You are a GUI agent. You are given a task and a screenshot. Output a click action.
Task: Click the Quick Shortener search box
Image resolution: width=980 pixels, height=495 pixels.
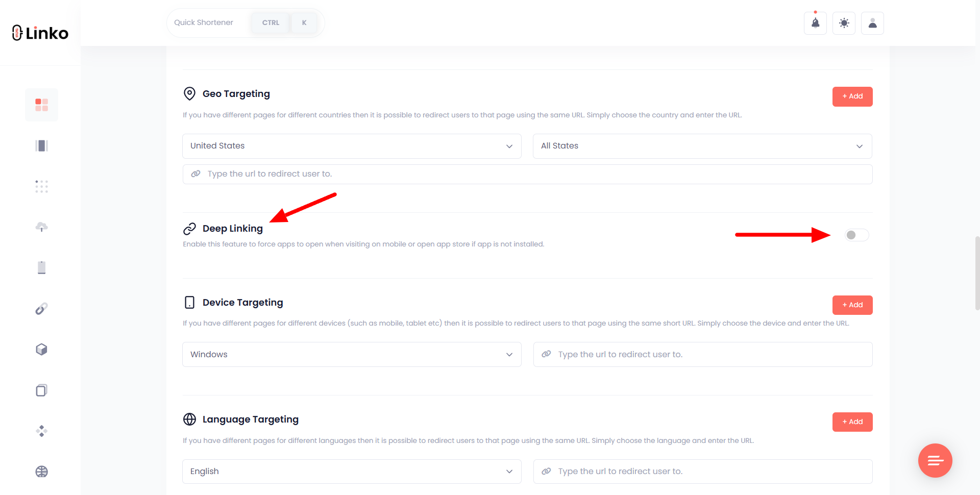pos(246,23)
